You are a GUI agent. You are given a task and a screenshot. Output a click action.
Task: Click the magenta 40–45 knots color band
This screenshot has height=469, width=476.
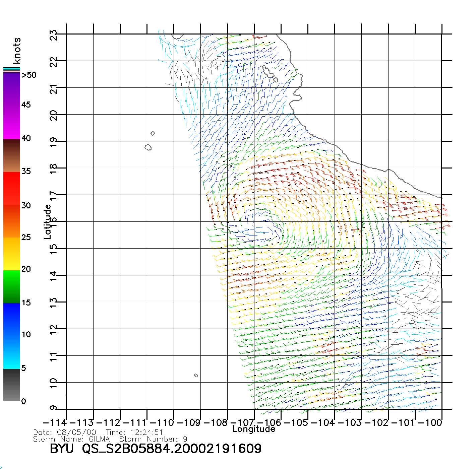[12, 122]
